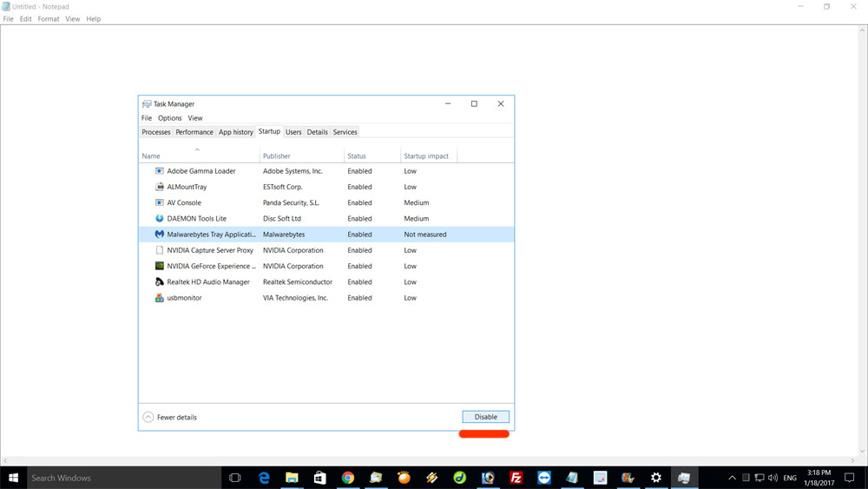Open File Explorer from the taskbar
Viewport: 868px width, 489px height.
(292, 478)
